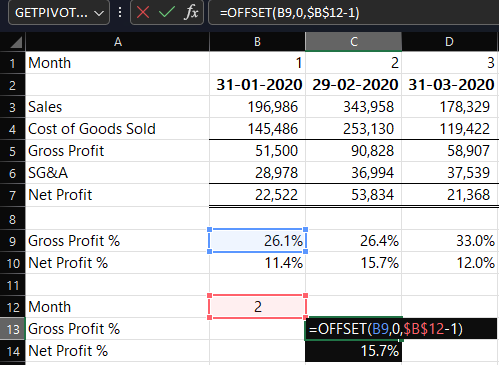Select row 7 header
Image resolution: width=499 pixels, height=365 pixels.
click(x=12, y=195)
